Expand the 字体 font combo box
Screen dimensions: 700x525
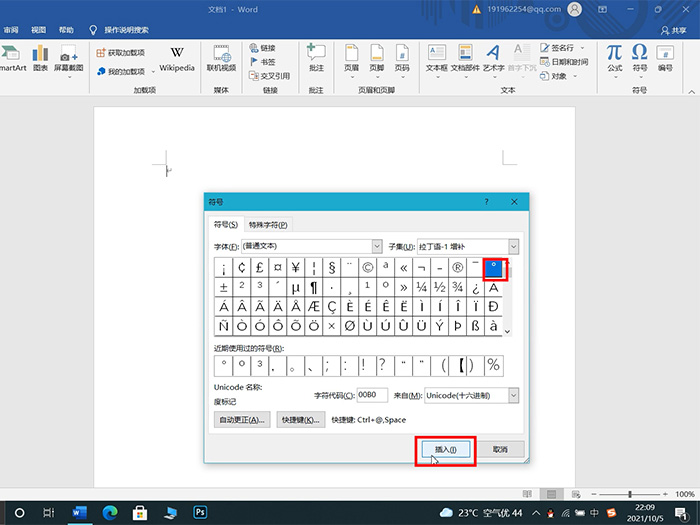pyautogui.click(x=377, y=246)
